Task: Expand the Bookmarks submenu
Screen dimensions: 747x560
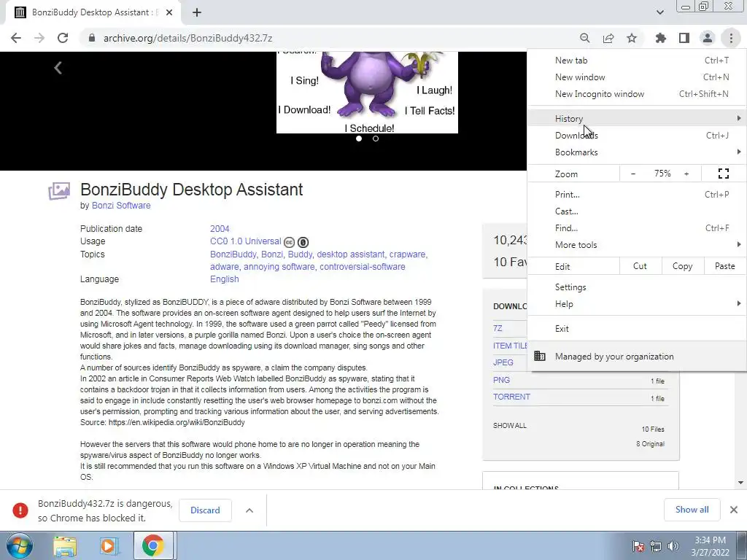Action: pos(636,152)
